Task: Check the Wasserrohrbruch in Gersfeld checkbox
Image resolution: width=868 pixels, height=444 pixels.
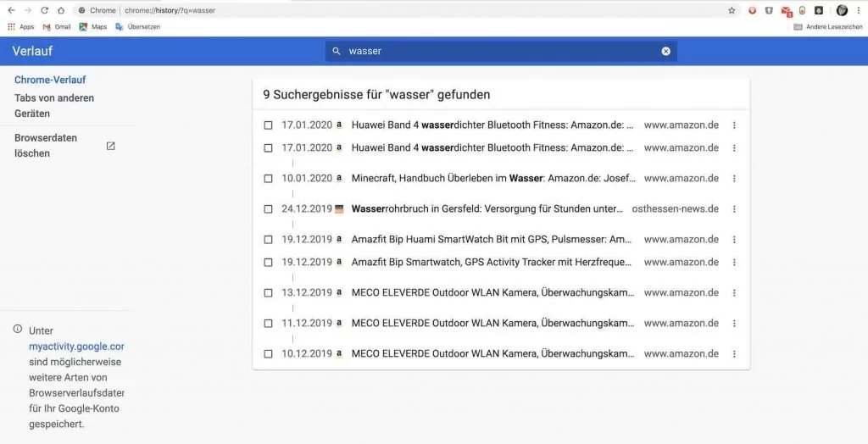Action: pyautogui.click(x=268, y=208)
